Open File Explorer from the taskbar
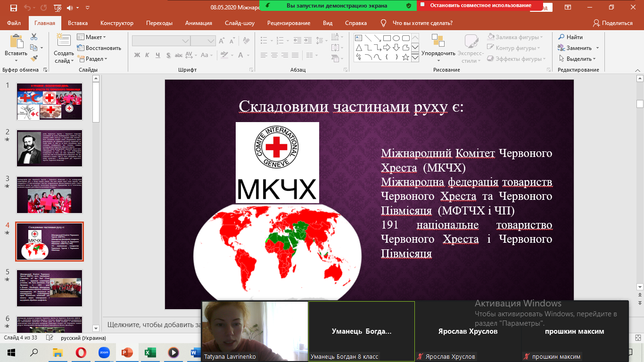The width and height of the screenshot is (644, 362). (x=58, y=353)
